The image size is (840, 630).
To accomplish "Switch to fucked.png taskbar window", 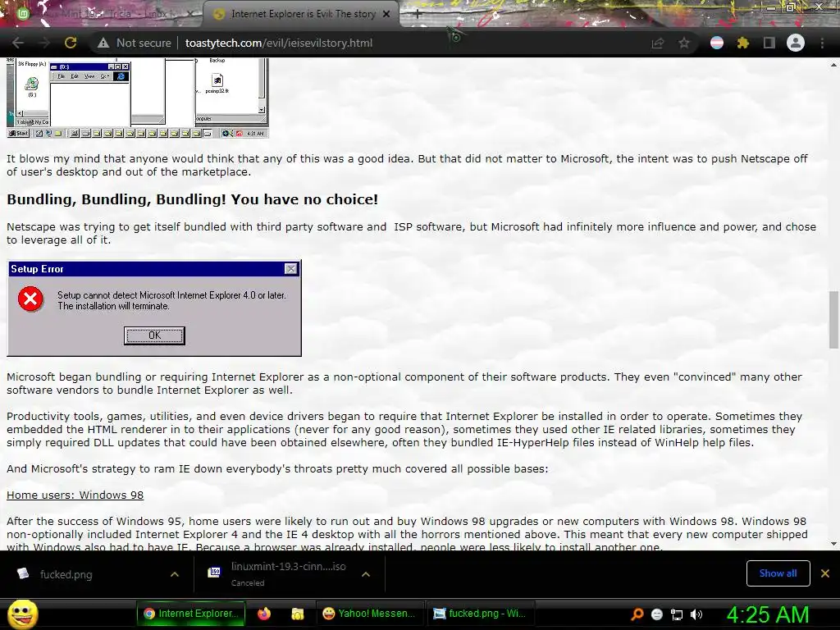I will coord(479,614).
